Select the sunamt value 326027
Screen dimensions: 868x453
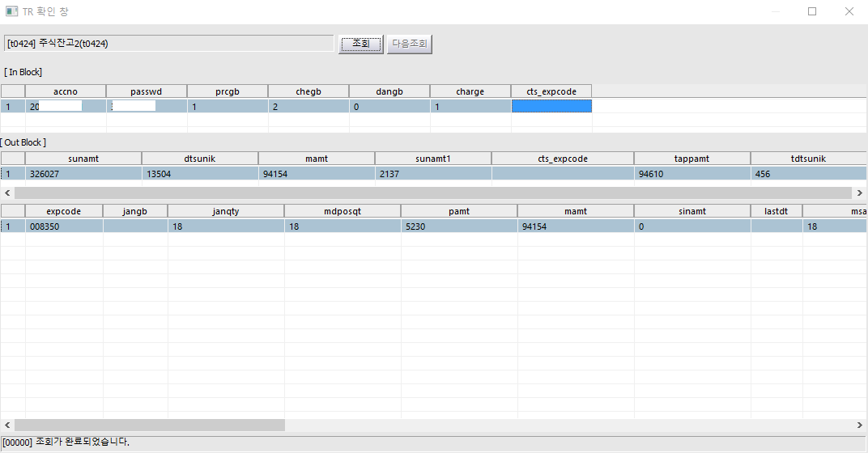83,174
